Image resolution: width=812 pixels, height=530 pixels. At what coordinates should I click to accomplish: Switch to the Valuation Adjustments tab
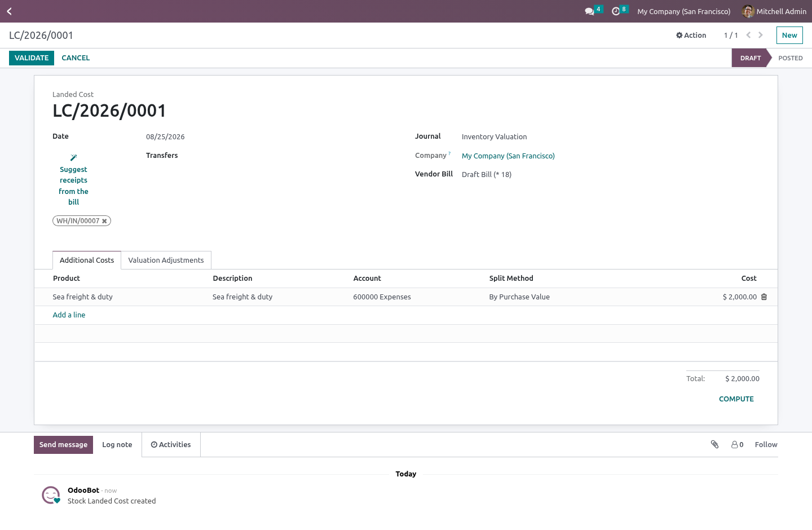click(x=166, y=260)
